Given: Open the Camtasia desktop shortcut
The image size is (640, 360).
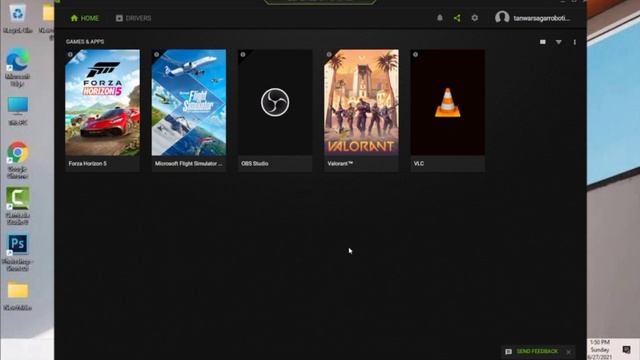Looking at the screenshot, I should click(x=18, y=206).
